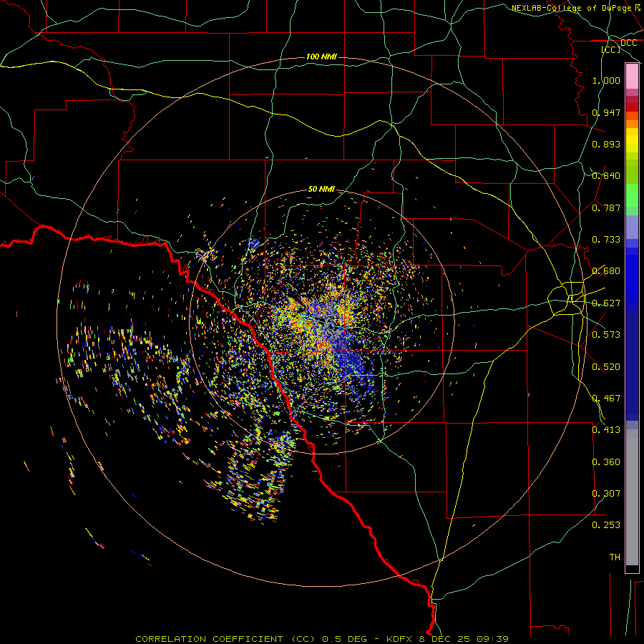This screenshot has width=644, height=644.
Task: Click the 0.840 scale value
Action: pyautogui.click(x=606, y=176)
